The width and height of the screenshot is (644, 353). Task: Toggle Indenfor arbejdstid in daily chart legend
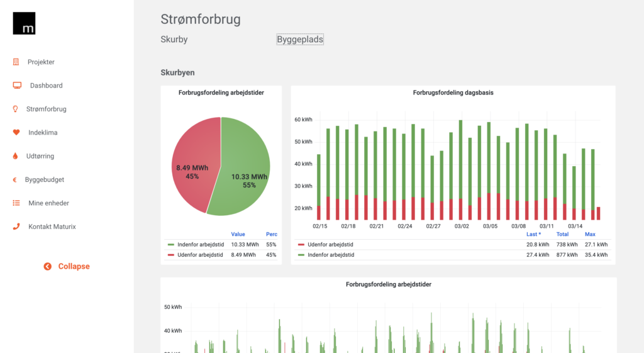click(x=331, y=255)
